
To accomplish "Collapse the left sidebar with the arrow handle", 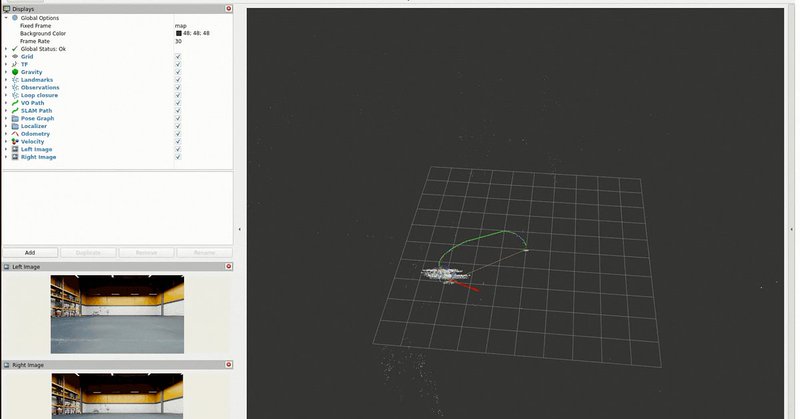I will (x=240, y=230).
